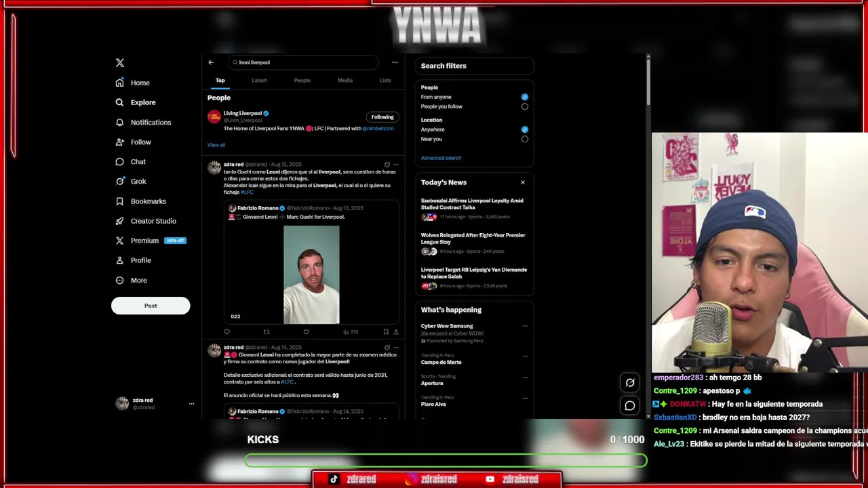
Task: Select 'People you follow' filter
Action: [525, 106]
